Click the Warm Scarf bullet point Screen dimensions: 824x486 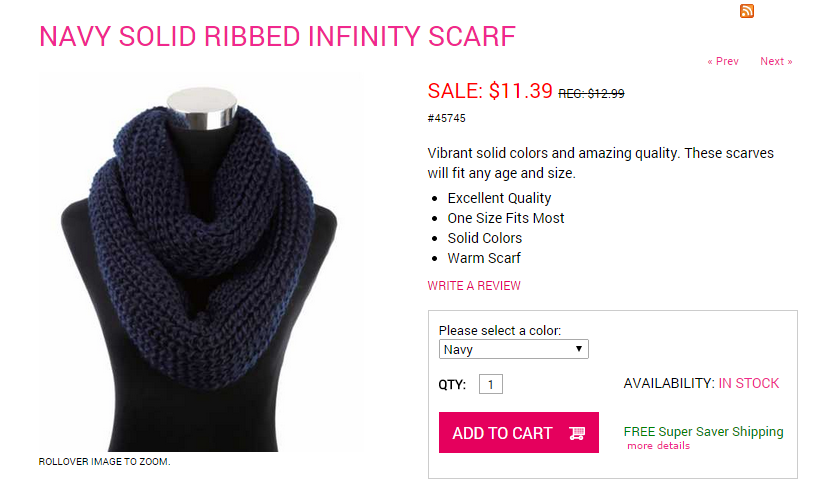pos(484,258)
